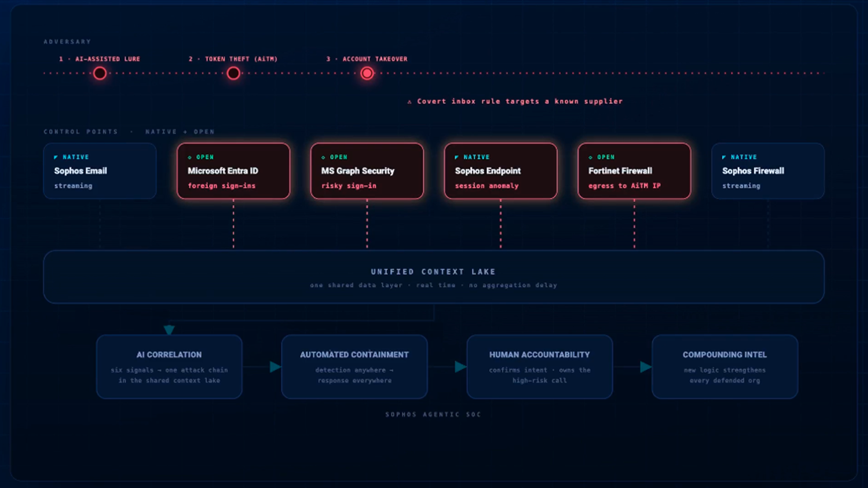The width and height of the screenshot is (868, 488).
Task: Click the arrow leading into Compounding Intel
Action: (646, 367)
